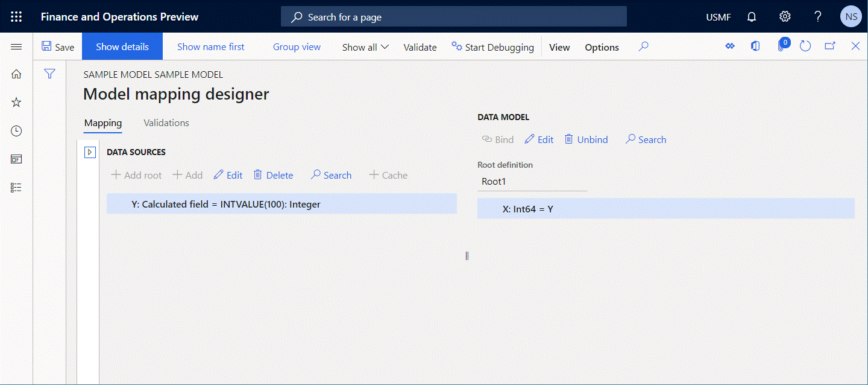Save the model mapping
The width and height of the screenshot is (868, 385).
(57, 46)
